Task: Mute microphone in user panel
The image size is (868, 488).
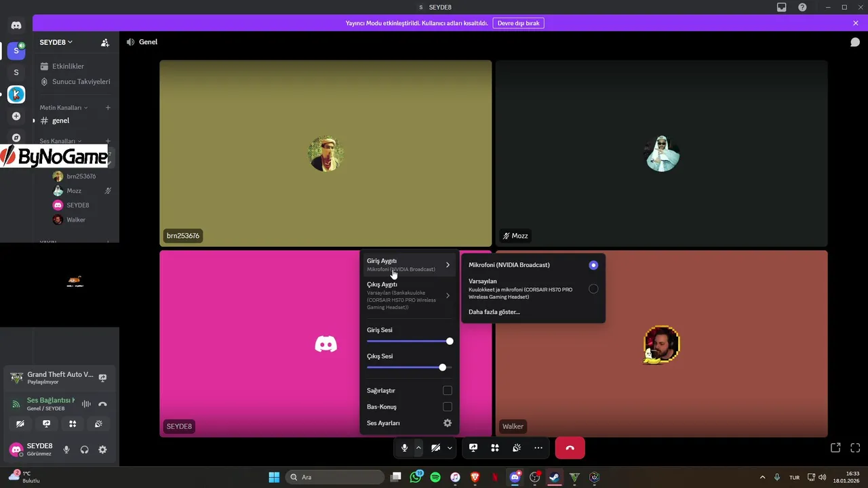Action: [x=66, y=449]
